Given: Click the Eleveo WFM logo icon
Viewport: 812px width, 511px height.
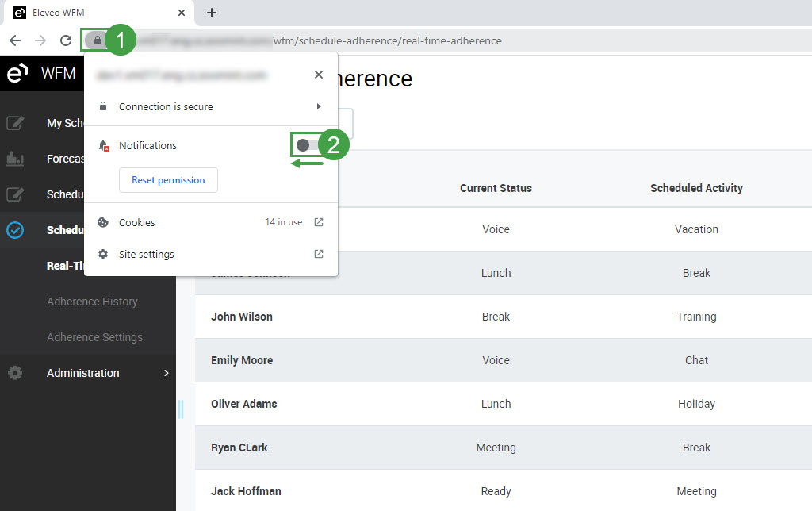Looking at the screenshot, I should (17, 74).
